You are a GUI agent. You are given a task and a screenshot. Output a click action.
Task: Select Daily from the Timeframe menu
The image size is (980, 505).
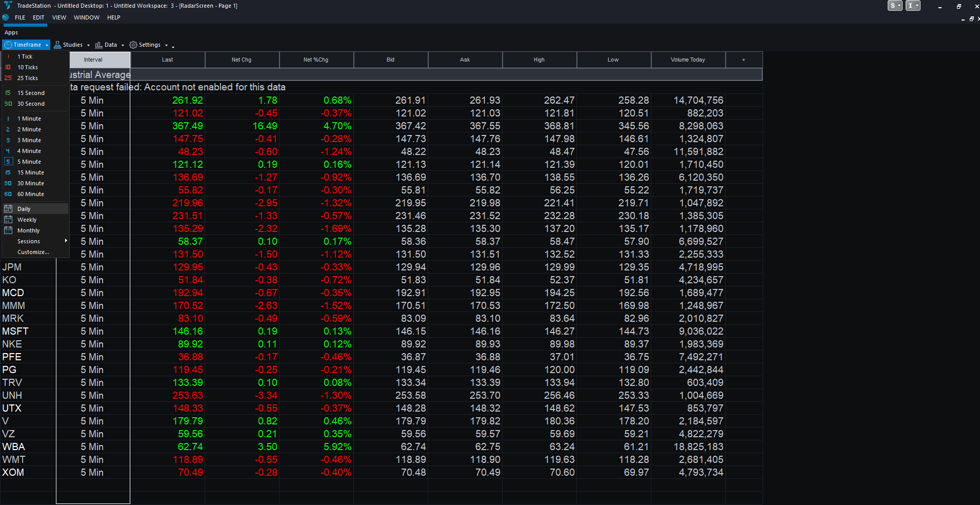(x=35, y=209)
